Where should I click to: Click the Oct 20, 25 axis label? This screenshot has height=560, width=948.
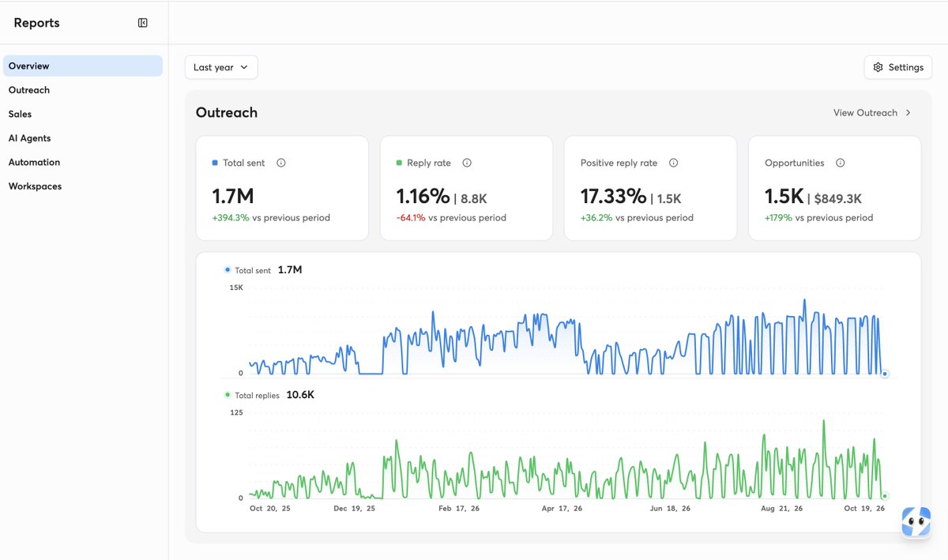pyautogui.click(x=270, y=509)
